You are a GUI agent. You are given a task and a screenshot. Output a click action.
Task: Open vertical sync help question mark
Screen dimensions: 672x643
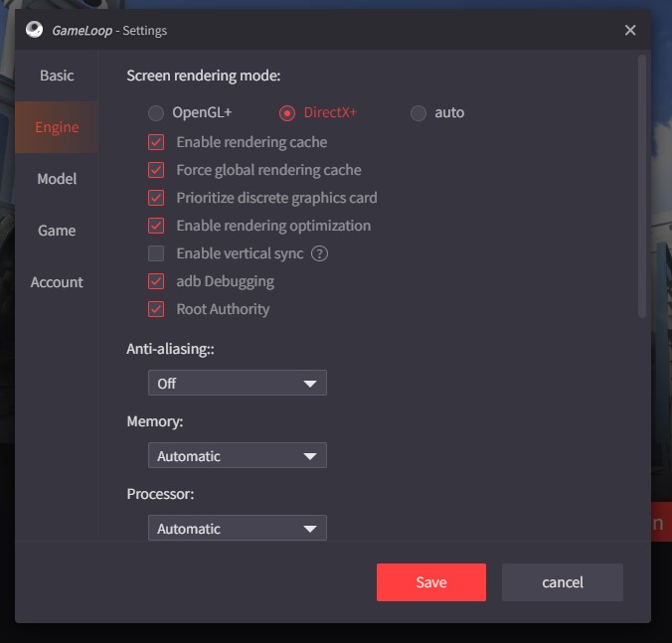pos(319,253)
